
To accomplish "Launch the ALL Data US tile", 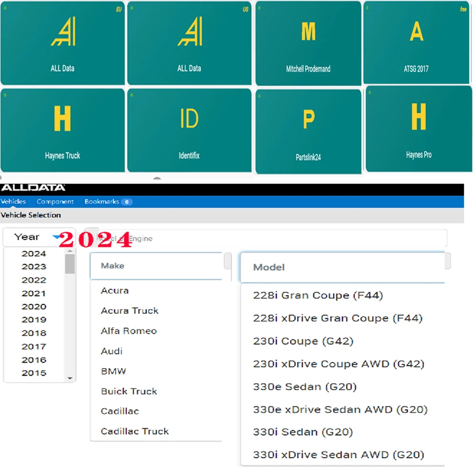I will [188, 43].
